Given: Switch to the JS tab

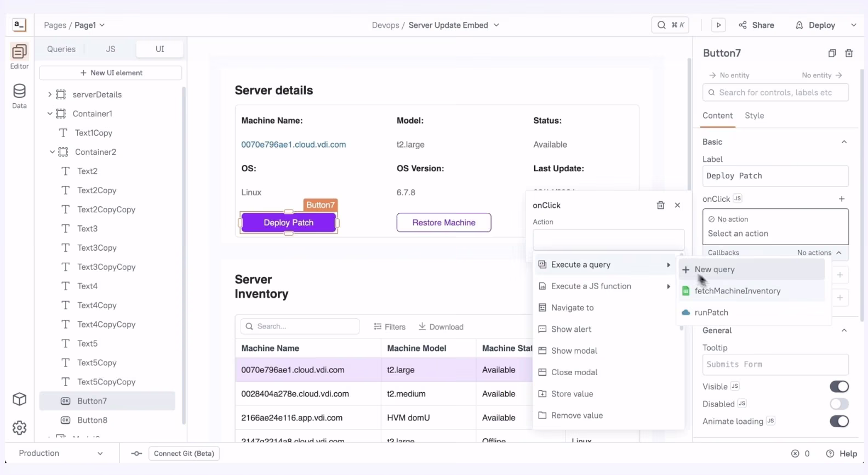Looking at the screenshot, I should pos(110,49).
